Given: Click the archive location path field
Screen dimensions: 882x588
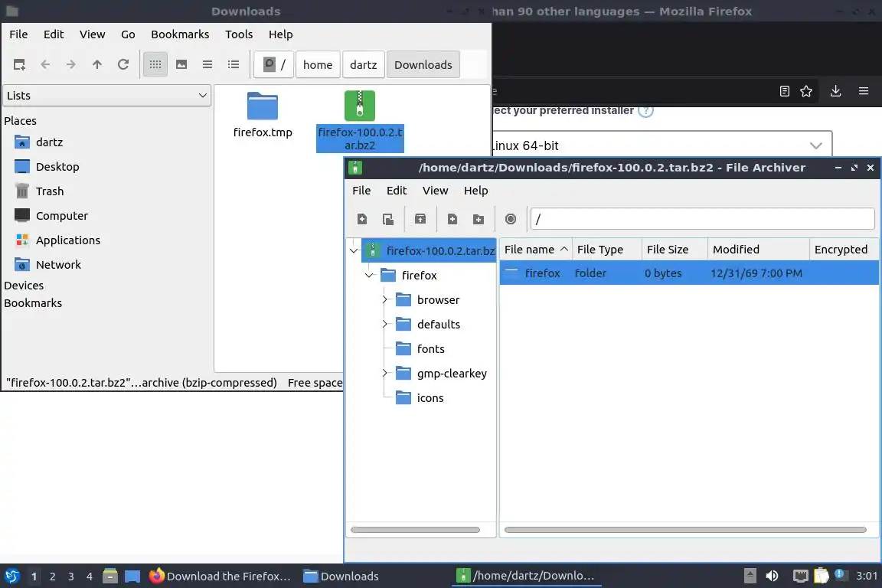Looking at the screenshot, I should pos(703,219).
